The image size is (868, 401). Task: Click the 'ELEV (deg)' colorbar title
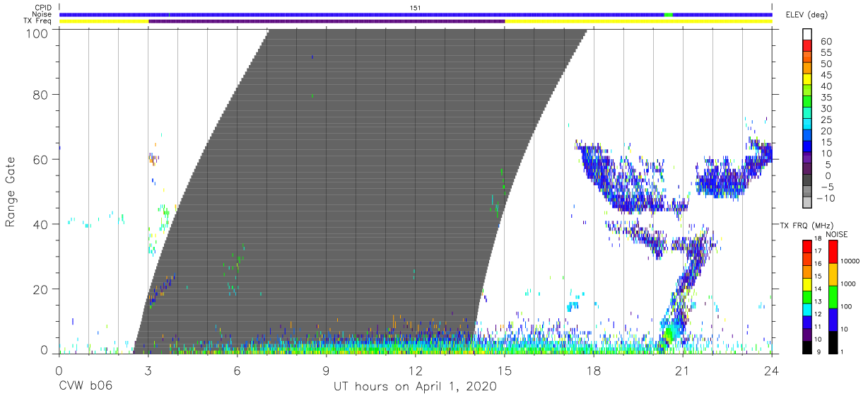tap(807, 15)
